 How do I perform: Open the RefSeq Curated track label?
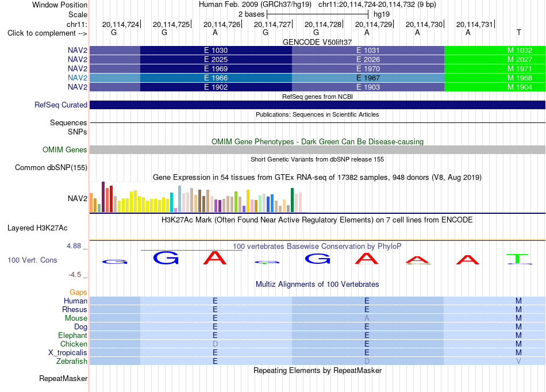click(x=61, y=105)
